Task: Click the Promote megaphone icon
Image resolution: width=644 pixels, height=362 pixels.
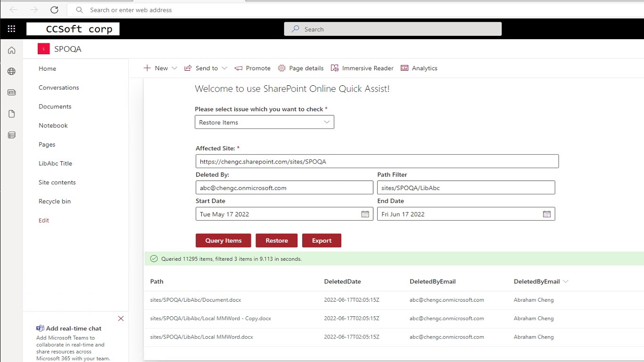Action: (239, 68)
